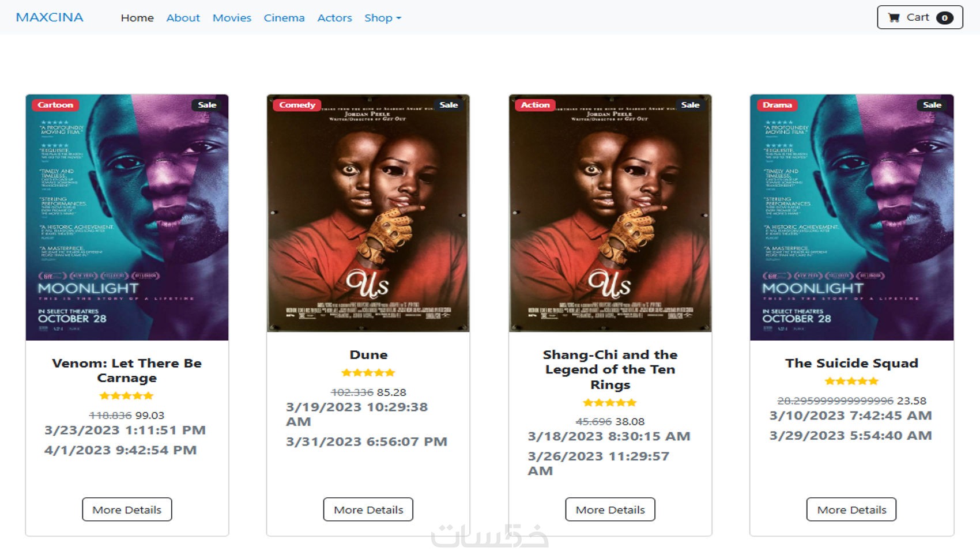This screenshot has width=980, height=559.
Task: Go to the Movies page
Action: coord(232,18)
